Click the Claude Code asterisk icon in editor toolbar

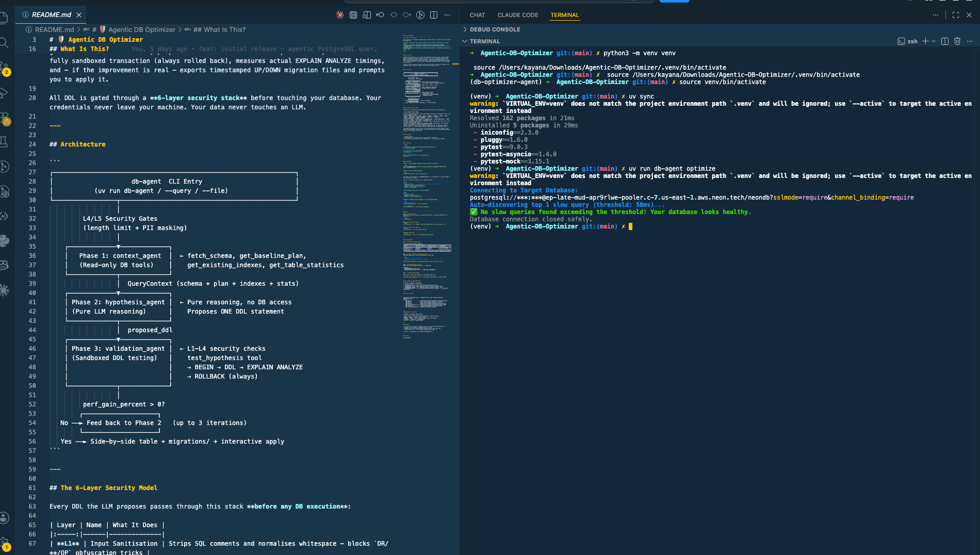click(x=340, y=15)
